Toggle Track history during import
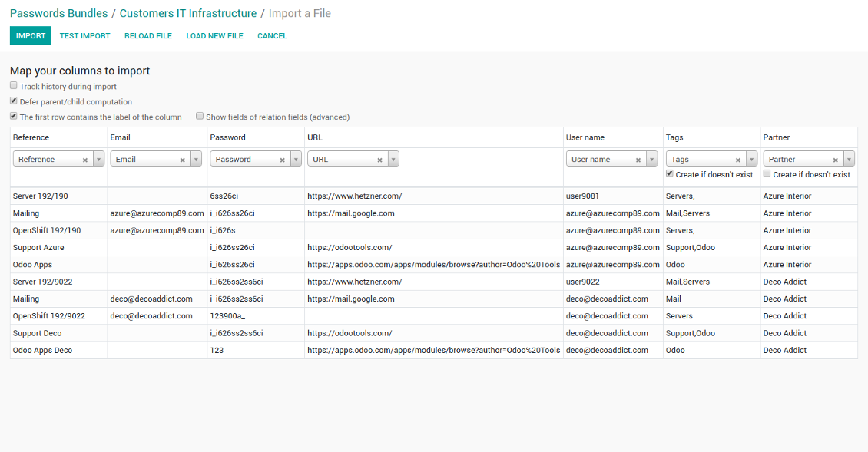Screen dimensions: 868x452 (14, 86)
